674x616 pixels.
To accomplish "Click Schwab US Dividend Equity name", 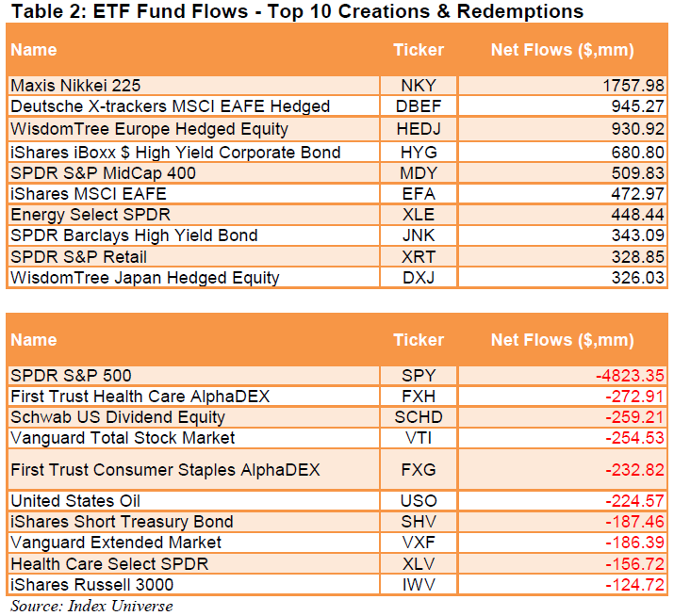I will tap(118, 417).
